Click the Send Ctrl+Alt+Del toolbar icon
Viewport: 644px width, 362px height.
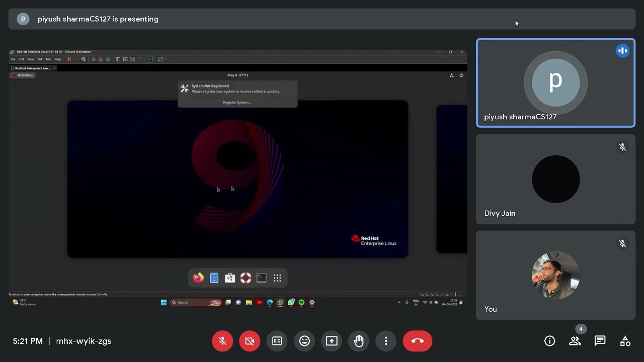[x=84, y=59]
